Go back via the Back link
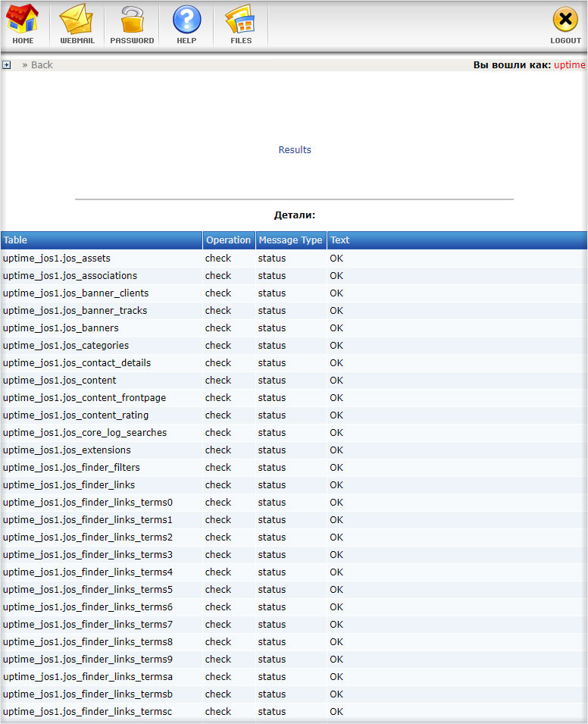Image resolution: width=588 pixels, height=724 pixels. coord(42,65)
